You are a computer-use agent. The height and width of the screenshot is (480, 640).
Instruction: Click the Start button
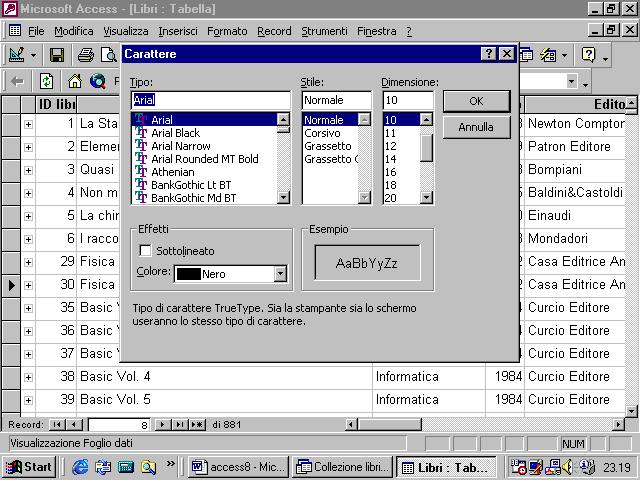click(29, 467)
